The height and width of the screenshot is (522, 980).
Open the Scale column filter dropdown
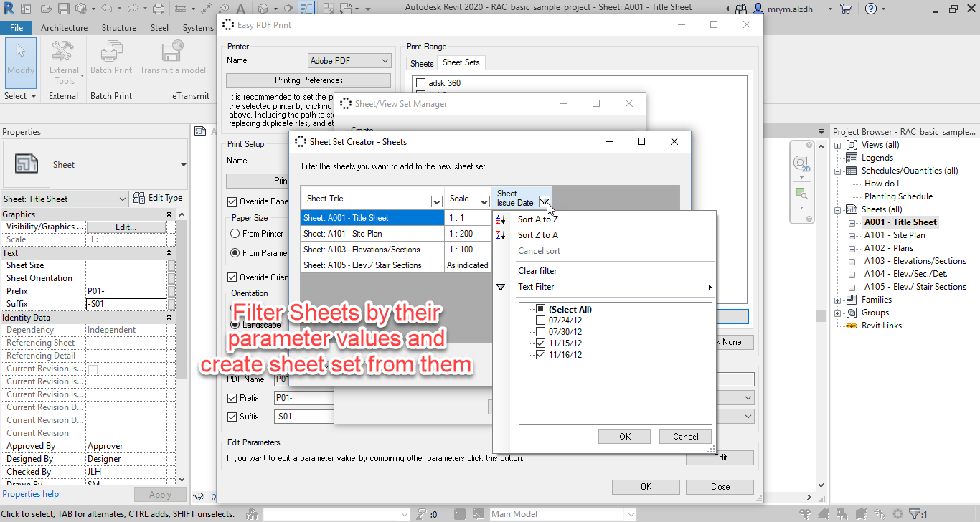click(x=484, y=201)
